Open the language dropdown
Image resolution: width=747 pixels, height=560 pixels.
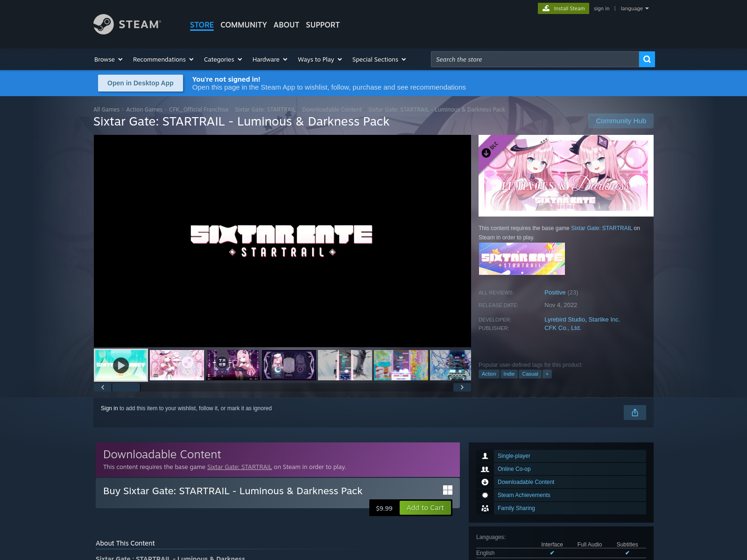coord(635,8)
